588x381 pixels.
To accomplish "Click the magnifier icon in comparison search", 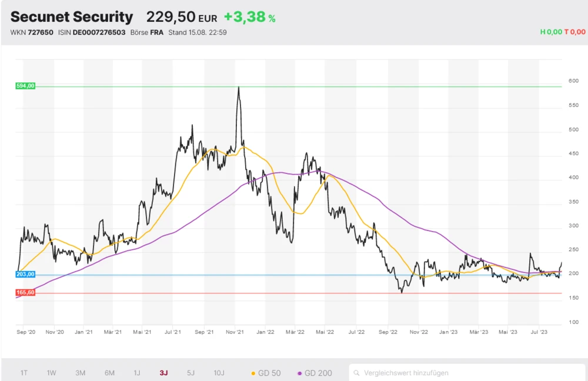I will coord(357,373).
